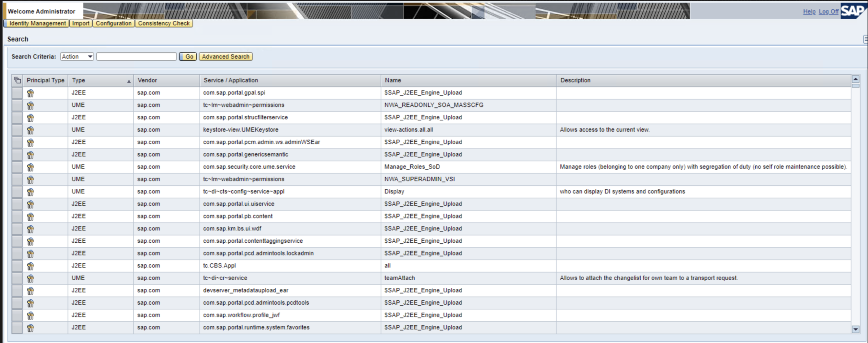Click principal icon for com.sap.portal.ui.uiservice row
868x343 pixels.
31,204
